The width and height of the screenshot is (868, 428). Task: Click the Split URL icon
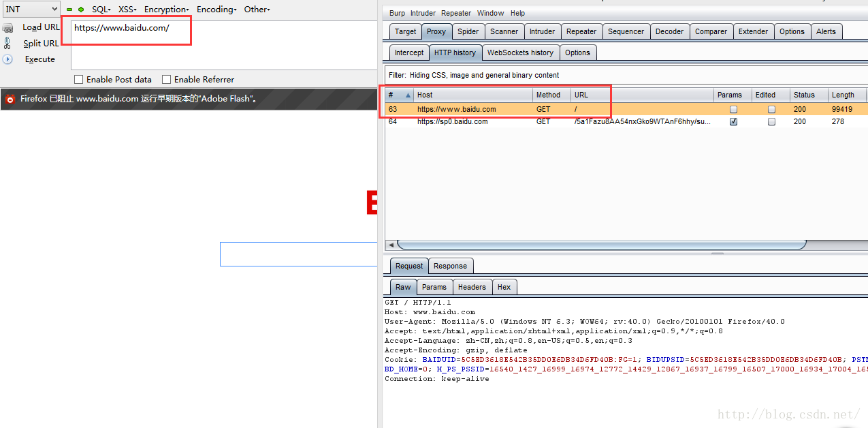tap(7, 43)
